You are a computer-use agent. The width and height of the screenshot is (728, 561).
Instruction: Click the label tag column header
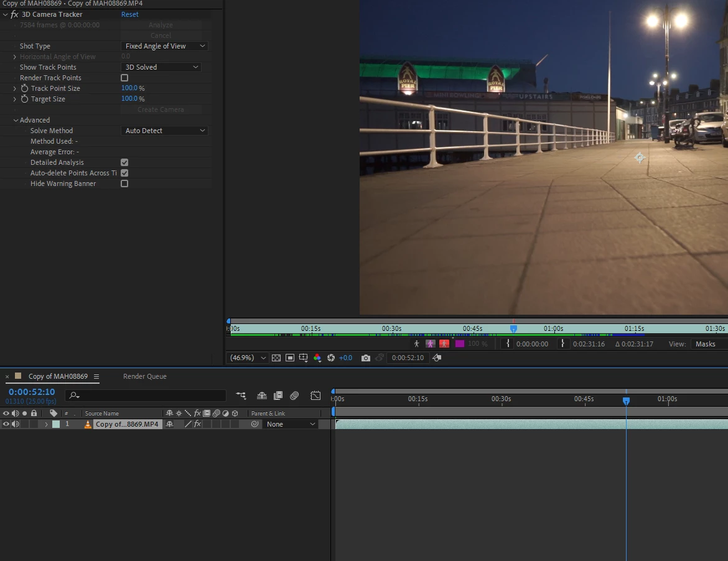click(54, 413)
